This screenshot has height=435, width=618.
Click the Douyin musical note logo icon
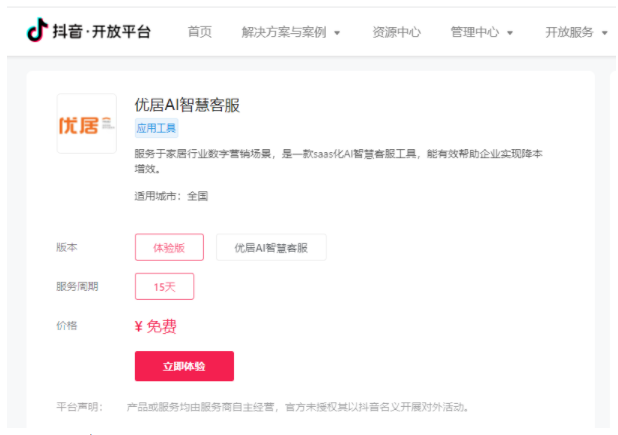click(x=37, y=30)
